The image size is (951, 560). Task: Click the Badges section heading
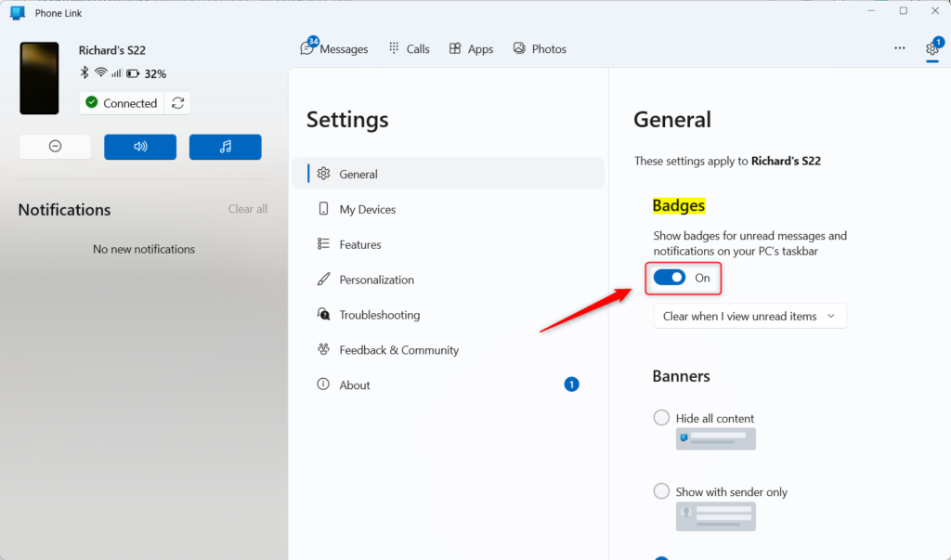point(679,205)
